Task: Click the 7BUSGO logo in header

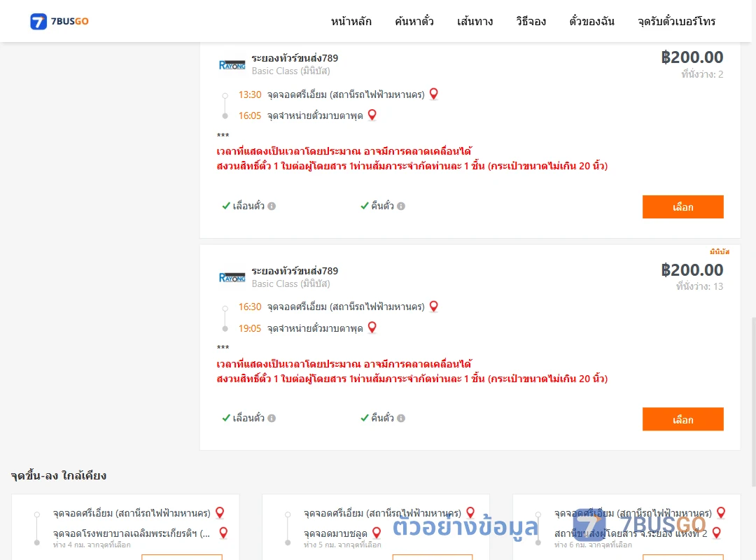Action: (x=59, y=21)
